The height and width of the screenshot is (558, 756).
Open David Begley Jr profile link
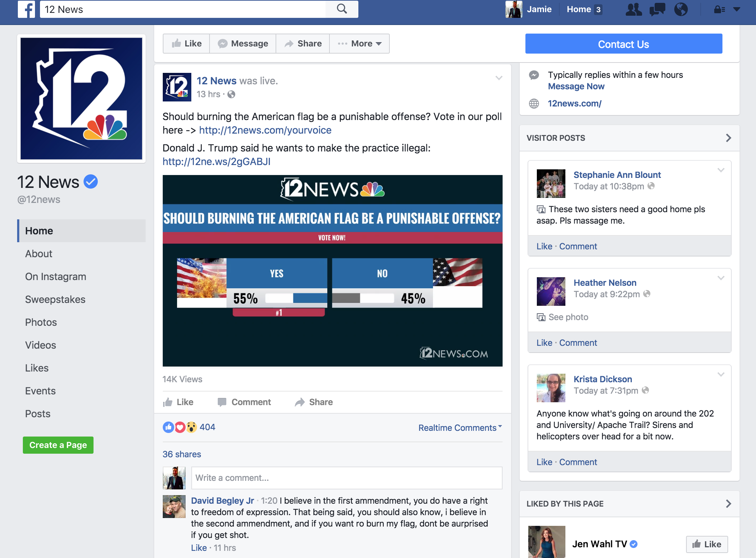222,501
